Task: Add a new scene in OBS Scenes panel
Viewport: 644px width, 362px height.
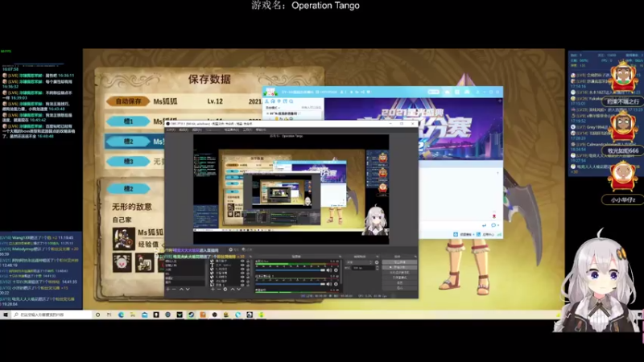Action: coord(168,290)
